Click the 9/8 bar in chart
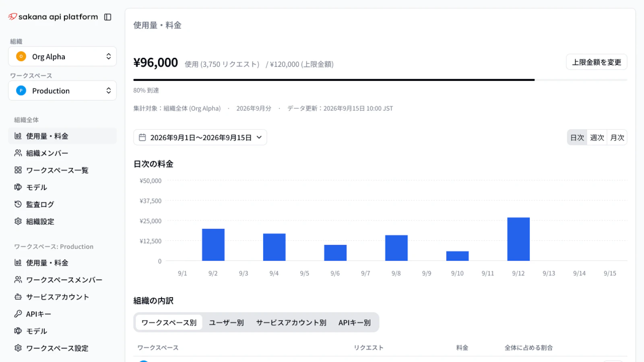This screenshot has width=644, height=362. [x=396, y=248]
